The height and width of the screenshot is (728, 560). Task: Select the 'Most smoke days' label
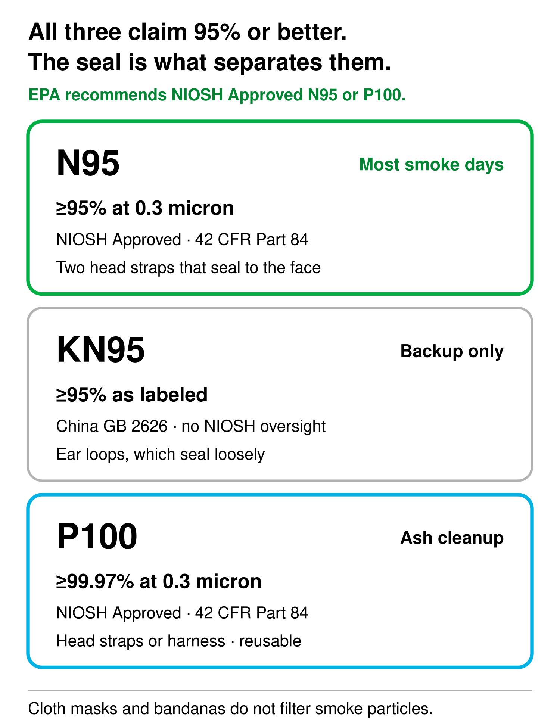click(x=431, y=165)
